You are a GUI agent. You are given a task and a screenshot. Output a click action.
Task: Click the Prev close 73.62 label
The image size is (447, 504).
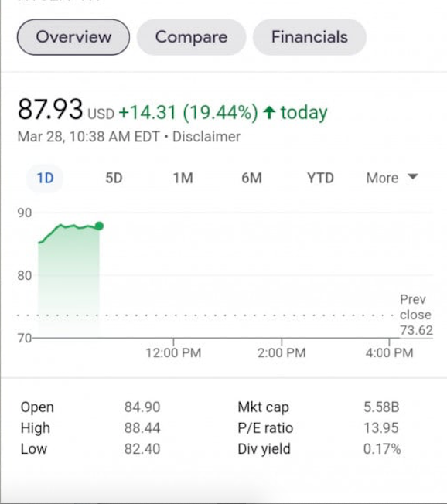tap(416, 315)
